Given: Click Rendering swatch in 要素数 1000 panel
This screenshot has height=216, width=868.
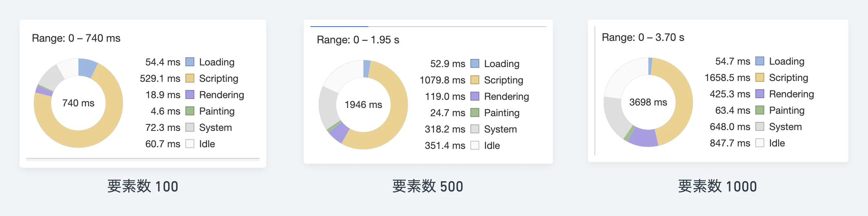Looking at the screenshot, I should pyautogui.click(x=760, y=94).
